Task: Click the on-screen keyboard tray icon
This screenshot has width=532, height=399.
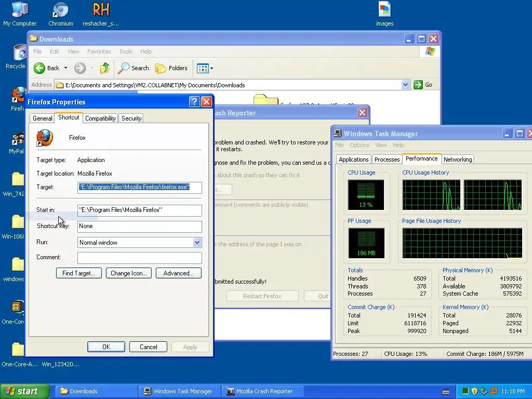Action: pos(446,392)
